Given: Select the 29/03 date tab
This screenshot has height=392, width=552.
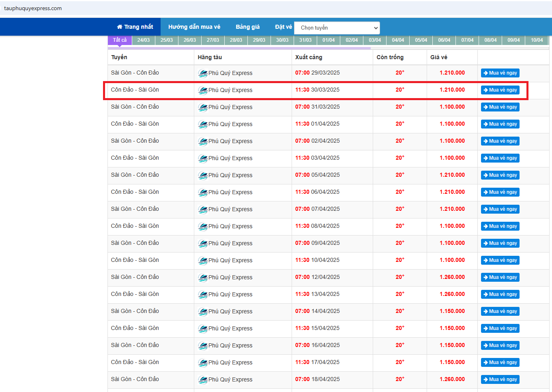Looking at the screenshot, I should click(259, 40).
